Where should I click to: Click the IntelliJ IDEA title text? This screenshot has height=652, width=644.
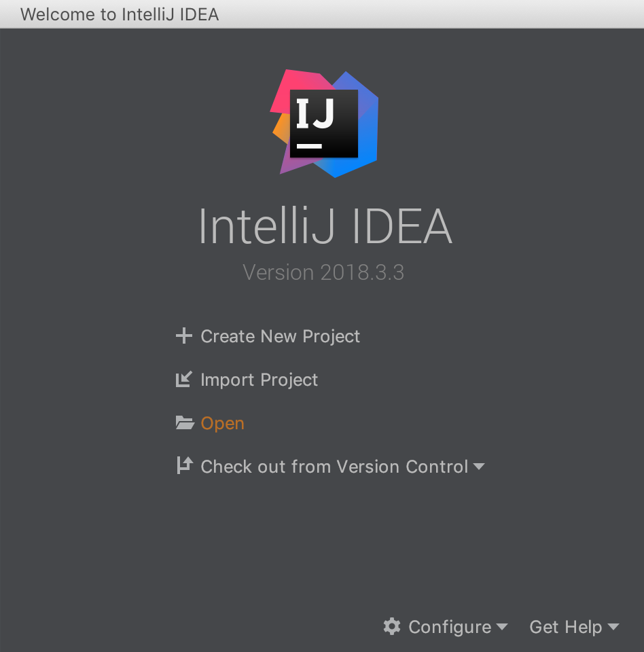325,227
